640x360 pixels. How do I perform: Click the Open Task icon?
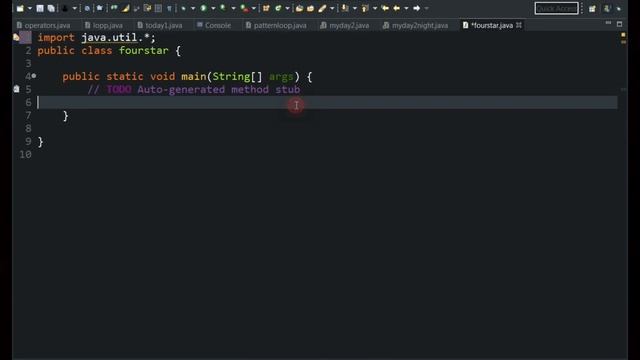(310, 8)
